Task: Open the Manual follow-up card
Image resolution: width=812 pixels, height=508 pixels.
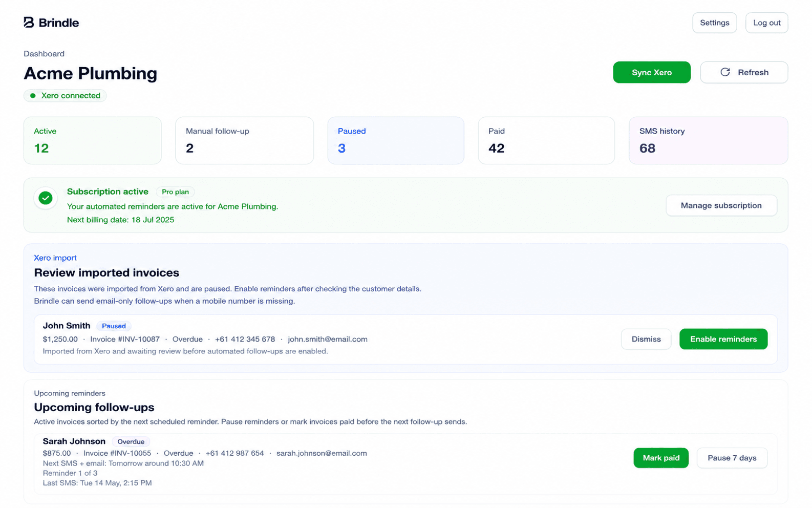Action: click(x=244, y=140)
